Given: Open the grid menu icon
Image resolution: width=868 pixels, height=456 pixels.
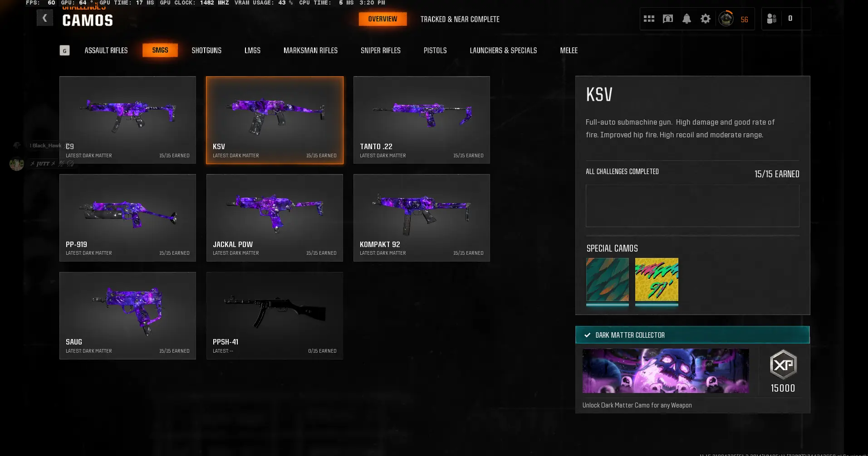Looking at the screenshot, I should (649, 19).
